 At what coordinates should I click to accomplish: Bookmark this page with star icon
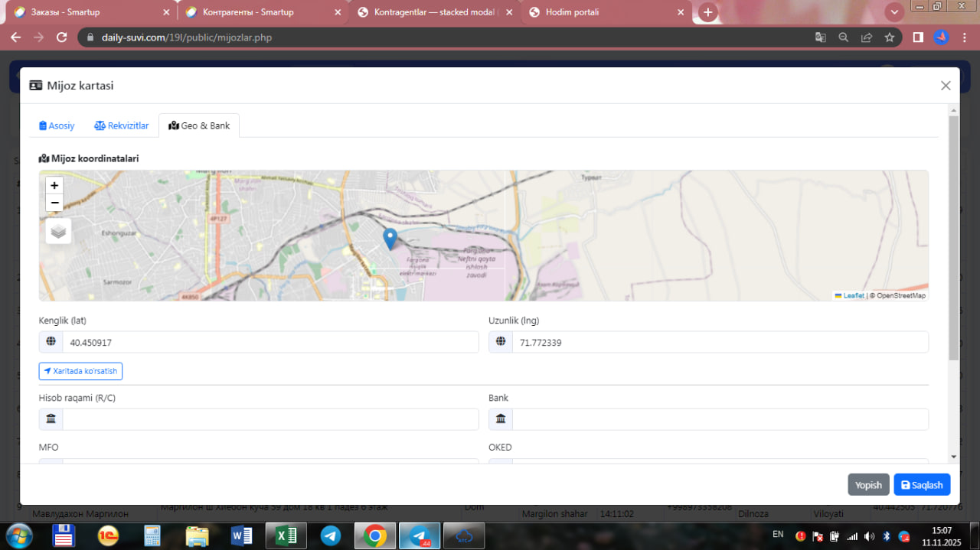889,37
